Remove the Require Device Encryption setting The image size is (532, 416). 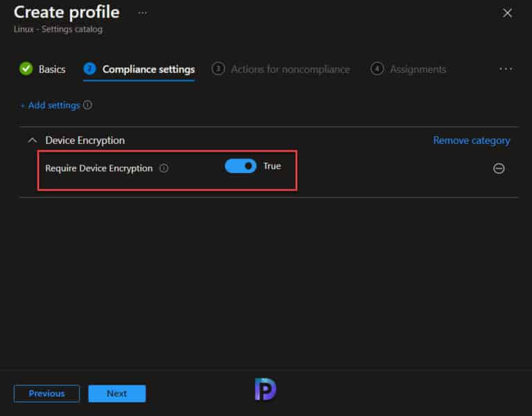pos(499,168)
